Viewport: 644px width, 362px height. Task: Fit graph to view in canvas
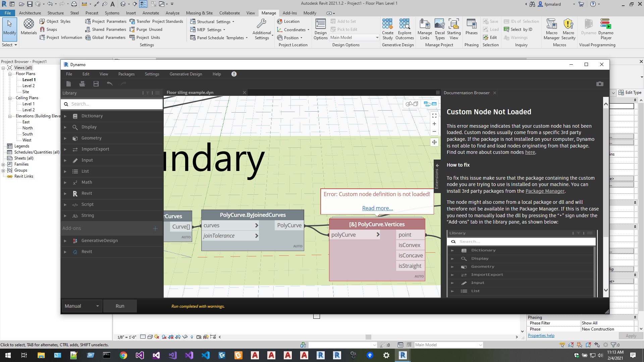pos(434,116)
